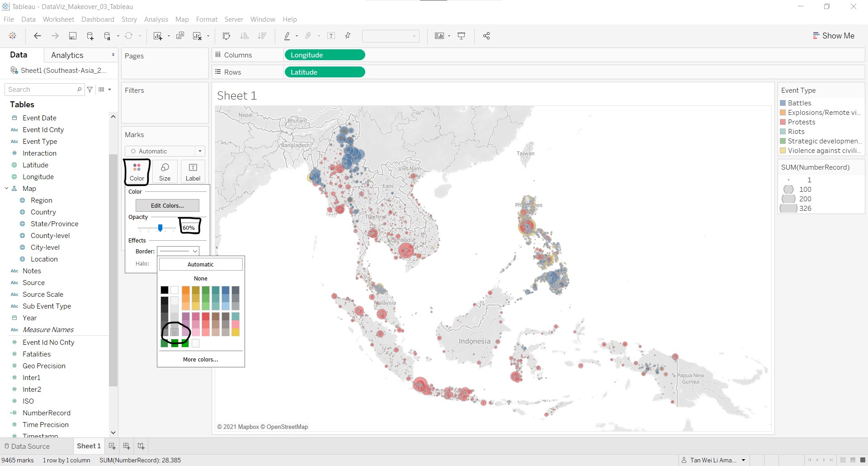Open the Analysis menu

pyautogui.click(x=156, y=19)
